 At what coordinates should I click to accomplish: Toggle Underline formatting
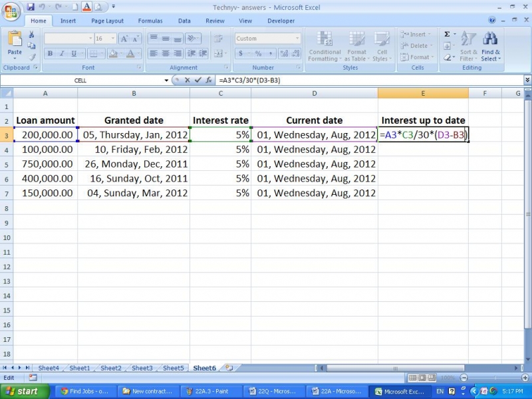tap(73, 53)
